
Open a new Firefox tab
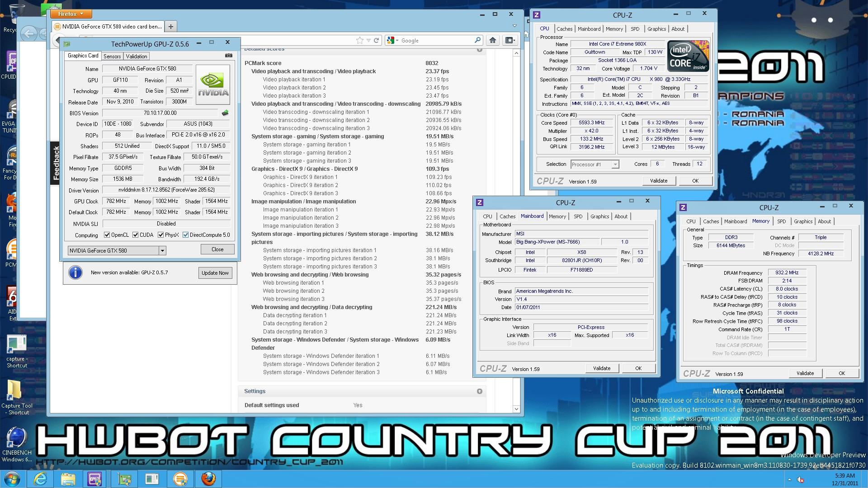pyautogui.click(x=171, y=27)
